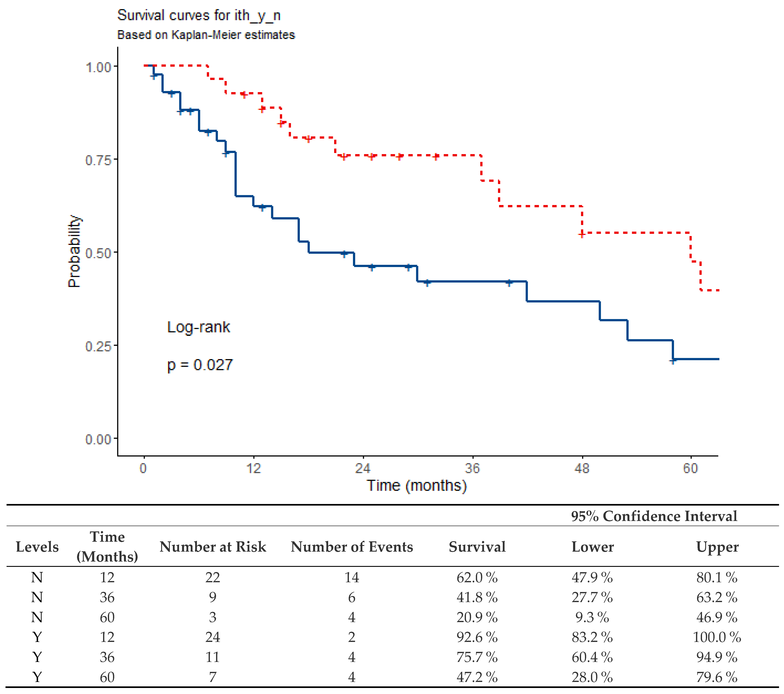Image resolution: width=784 pixels, height=694 pixels.
Task: Select the 0.75 y-axis tick label
Action: [98, 160]
